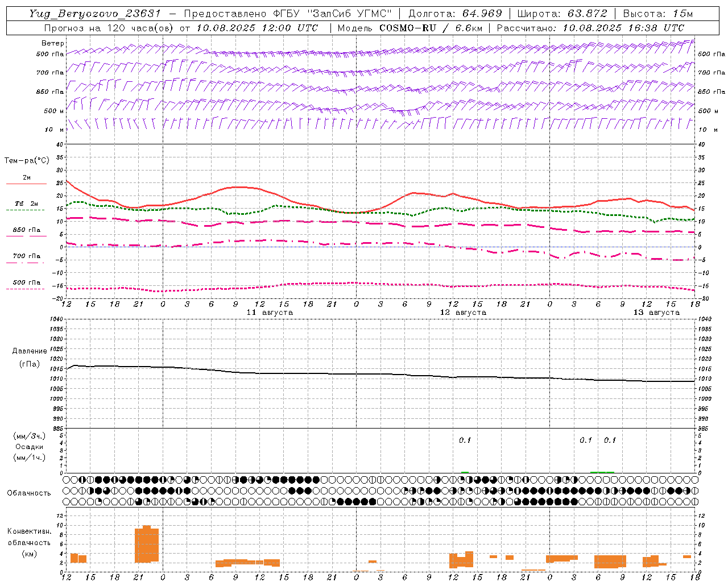Click the pink dash-dot line sample under 700 гПа legend

click(x=25, y=263)
